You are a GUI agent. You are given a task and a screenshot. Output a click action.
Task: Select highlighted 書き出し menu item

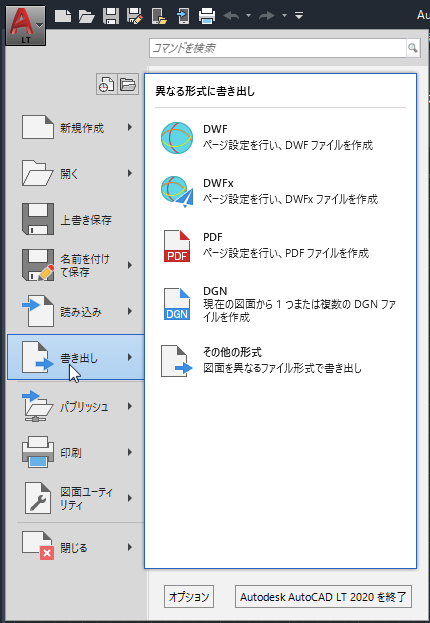pyautogui.click(x=76, y=357)
